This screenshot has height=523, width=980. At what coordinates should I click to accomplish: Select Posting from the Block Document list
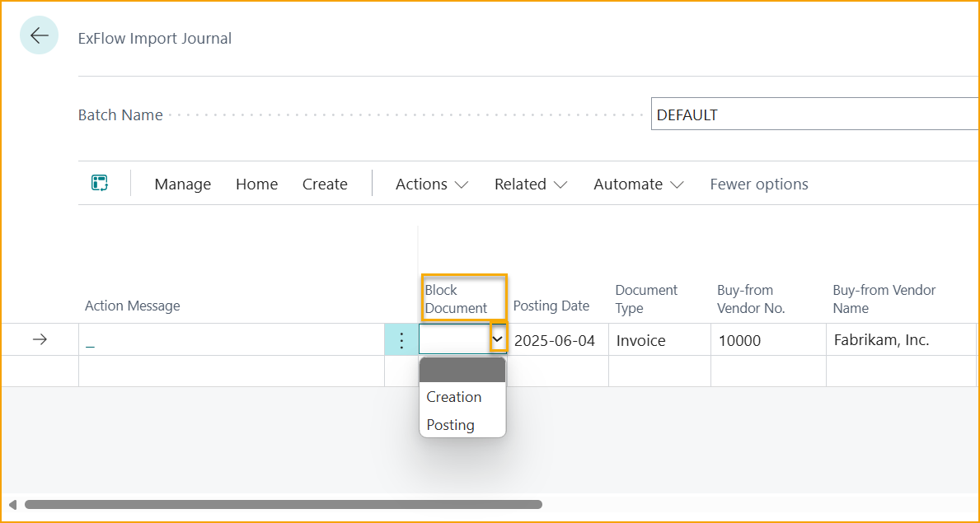450,424
